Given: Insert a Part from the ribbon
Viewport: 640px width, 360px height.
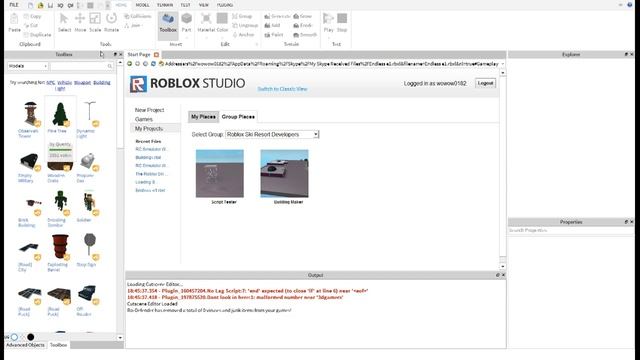Looking at the screenshot, I should 187,23.
